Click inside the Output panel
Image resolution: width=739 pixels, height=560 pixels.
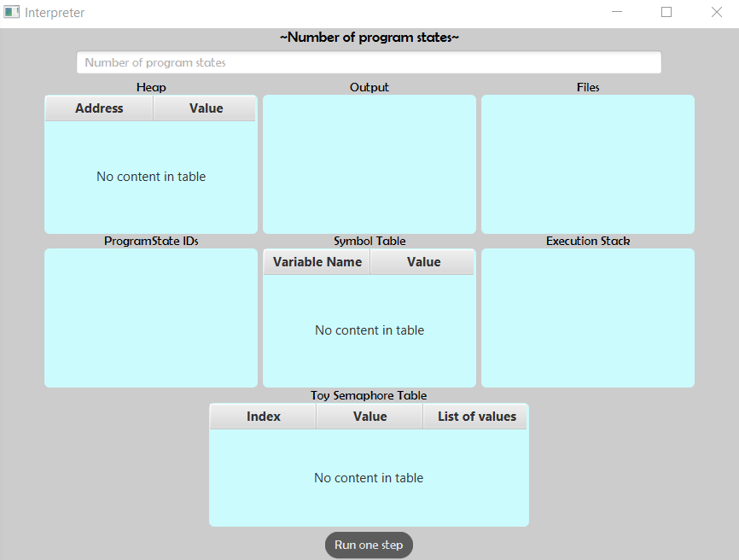pyautogui.click(x=369, y=164)
